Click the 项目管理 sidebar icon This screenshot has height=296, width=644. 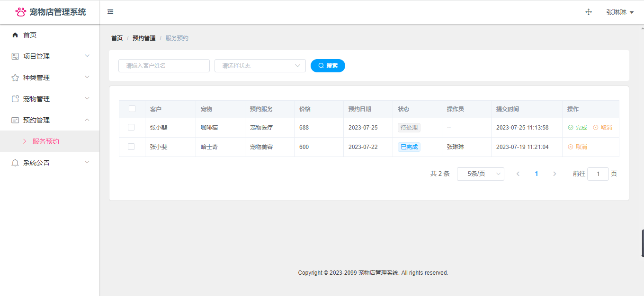(x=15, y=56)
